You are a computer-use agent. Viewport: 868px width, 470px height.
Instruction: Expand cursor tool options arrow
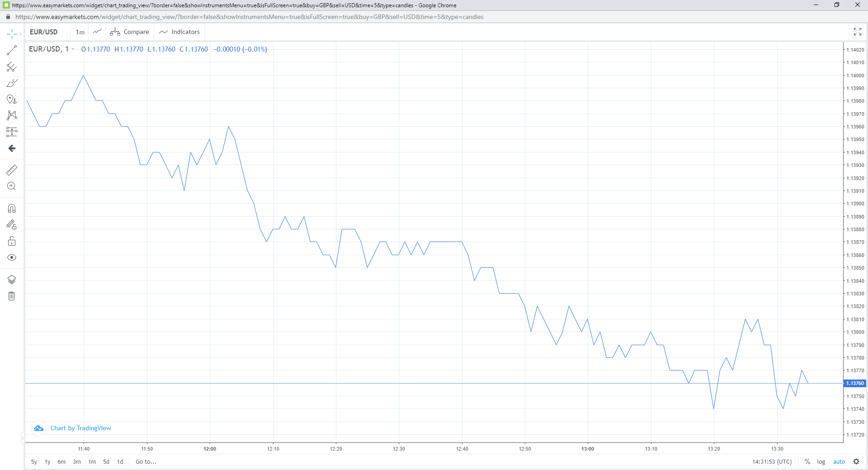21,34
